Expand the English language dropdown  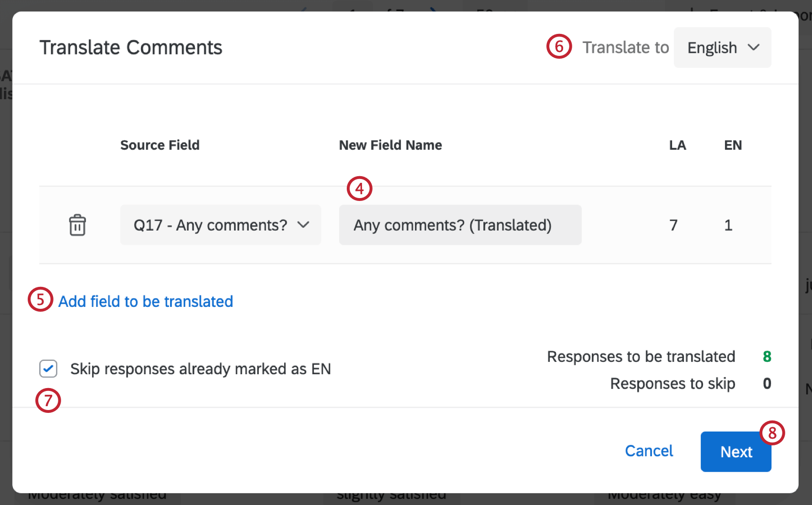coord(722,48)
